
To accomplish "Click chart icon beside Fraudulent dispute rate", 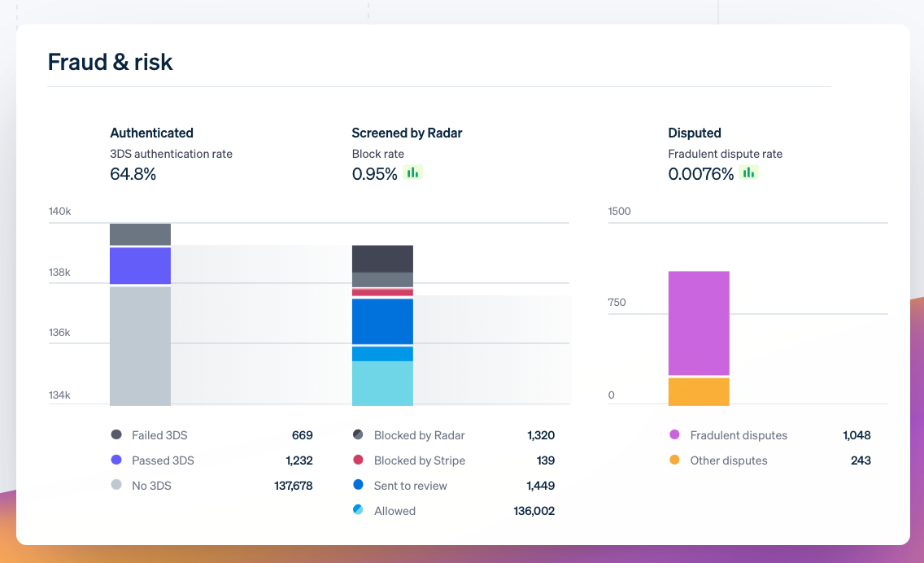I will coord(748,173).
